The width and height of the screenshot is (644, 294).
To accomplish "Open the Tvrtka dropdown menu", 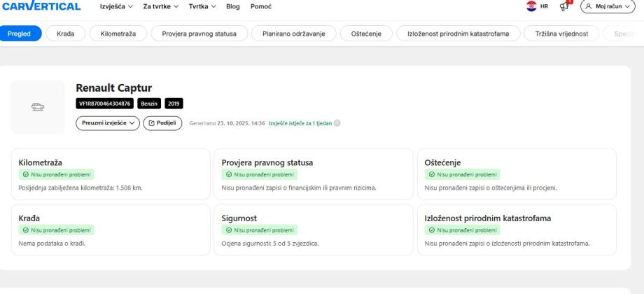I will pyautogui.click(x=202, y=6).
